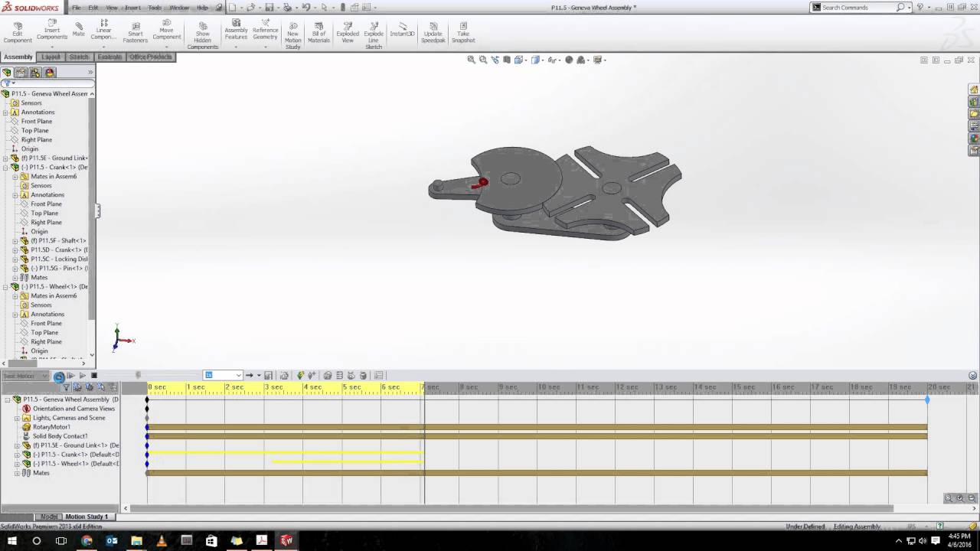This screenshot has height=551, width=980.
Task: Select Solid Body Contact1 in motion tree
Action: (x=60, y=436)
